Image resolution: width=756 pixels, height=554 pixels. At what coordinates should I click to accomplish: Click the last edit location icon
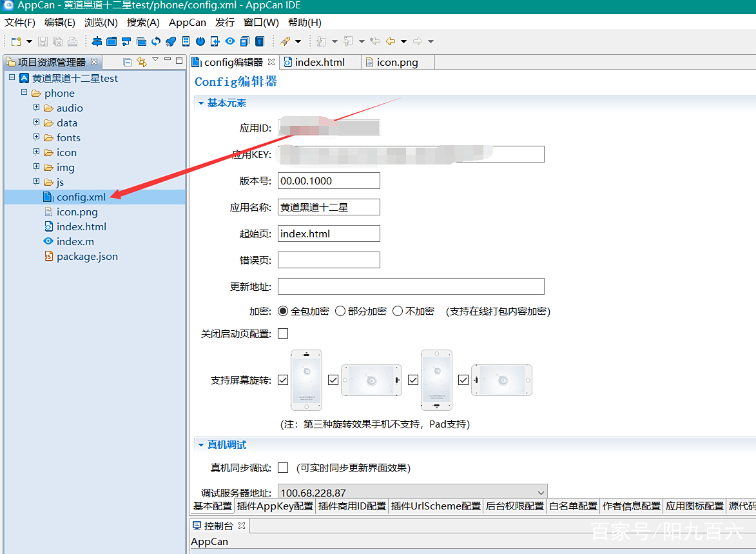pos(375,41)
